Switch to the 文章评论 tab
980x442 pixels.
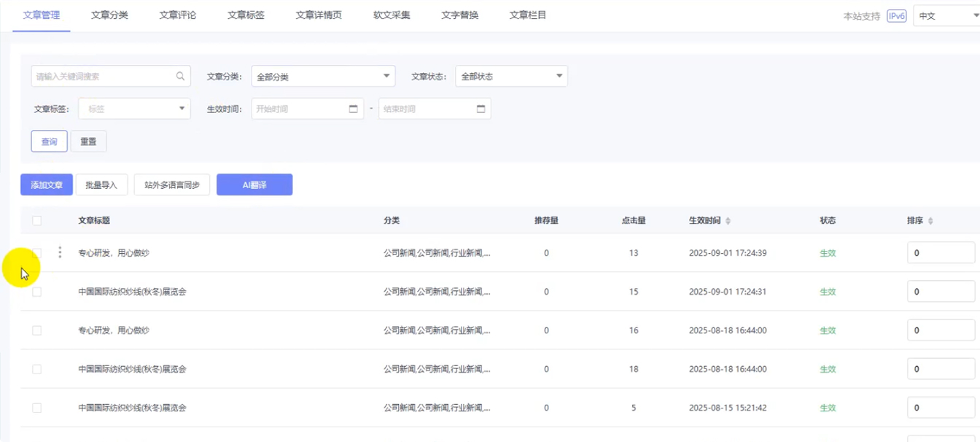coord(177,15)
